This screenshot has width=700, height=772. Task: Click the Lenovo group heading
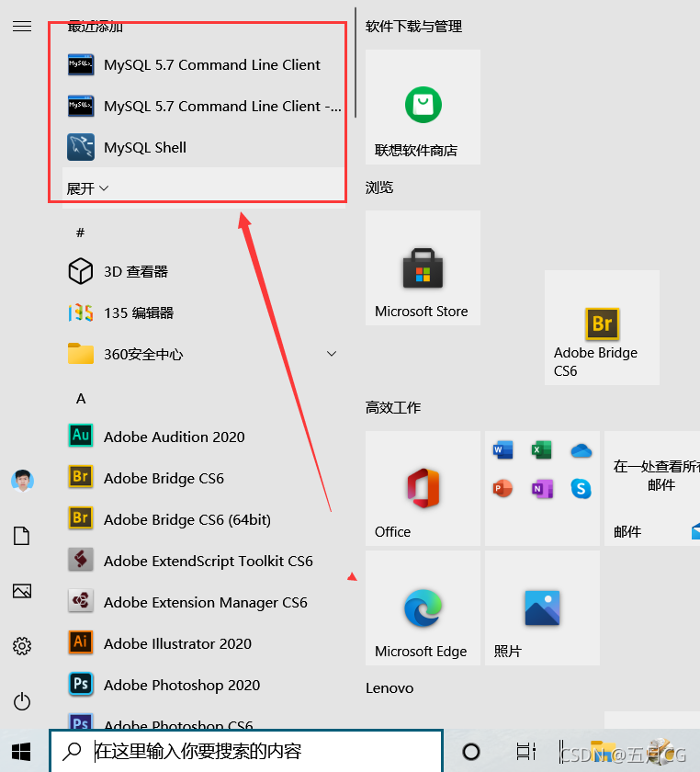[x=390, y=687]
